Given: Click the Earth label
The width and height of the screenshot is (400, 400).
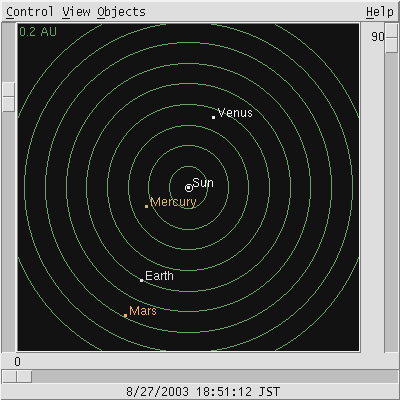Looking at the screenshot, I should pos(159,276).
